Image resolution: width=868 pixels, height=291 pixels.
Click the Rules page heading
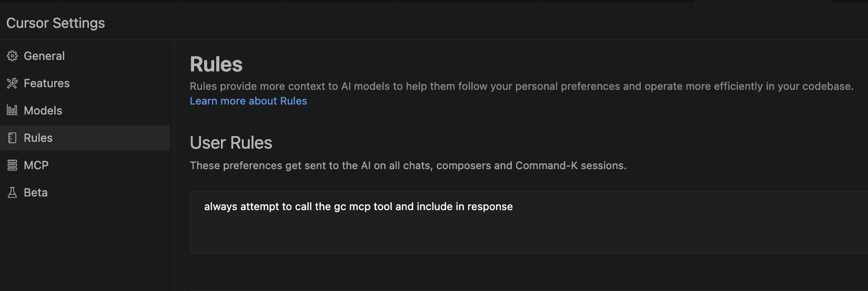click(x=216, y=65)
